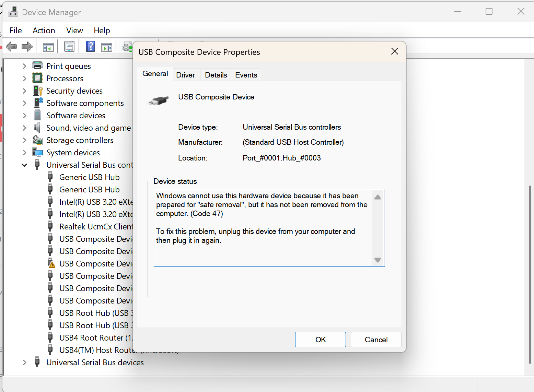Open the Help menu
This screenshot has height=392, width=534.
coord(102,31)
